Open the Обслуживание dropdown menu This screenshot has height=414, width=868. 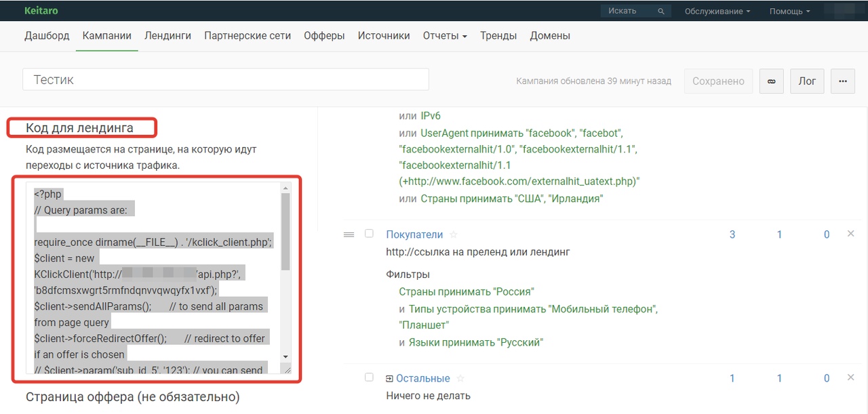pos(717,12)
